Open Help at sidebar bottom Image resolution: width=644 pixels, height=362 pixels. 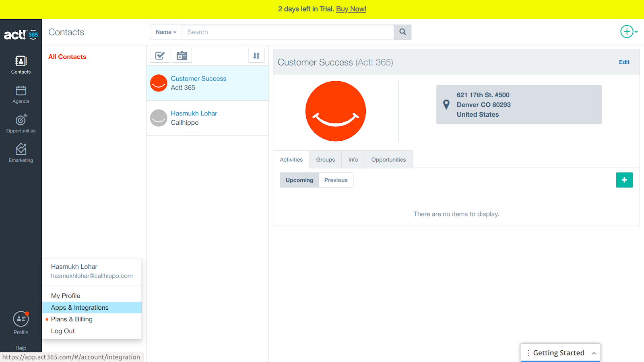point(21,348)
